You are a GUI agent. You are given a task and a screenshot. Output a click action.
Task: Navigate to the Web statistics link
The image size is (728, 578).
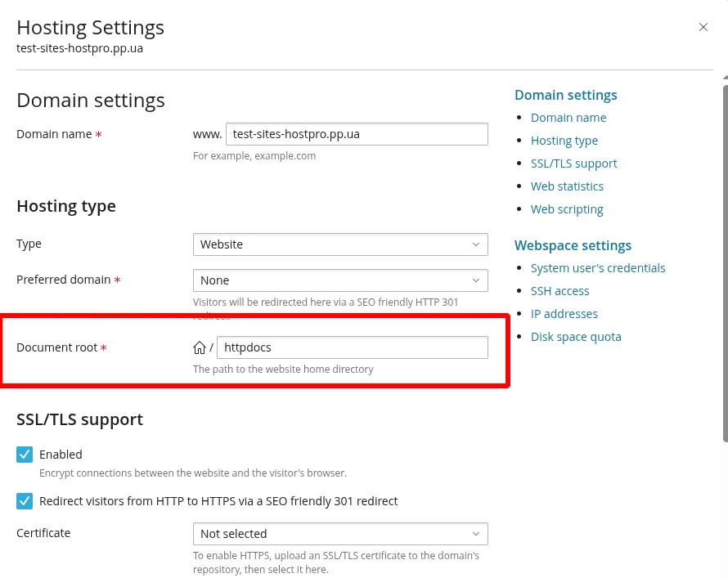[567, 186]
